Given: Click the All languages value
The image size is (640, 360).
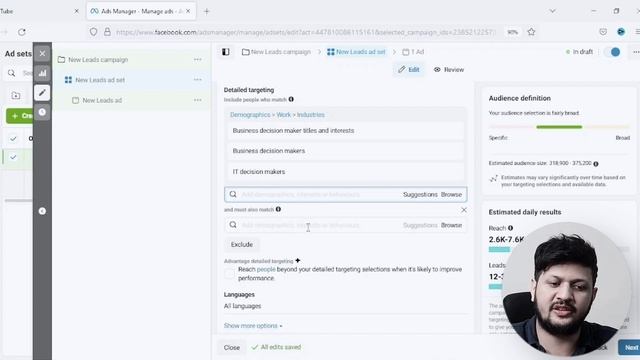Looking at the screenshot, I should [x=242, y=306].
